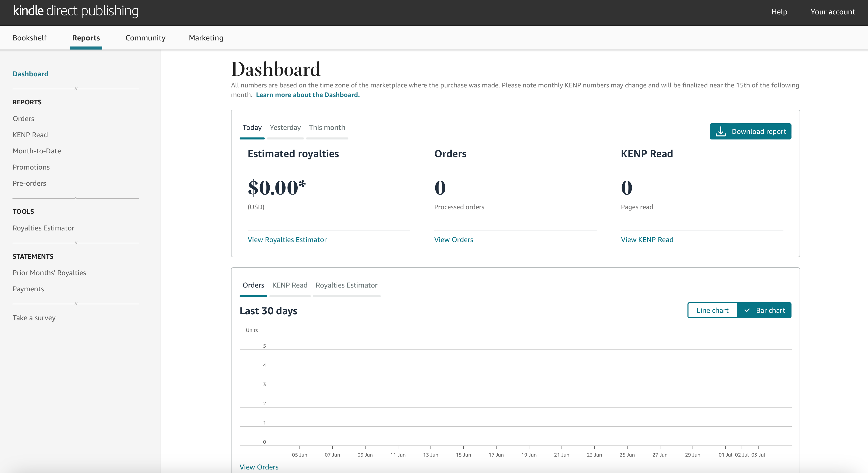The width and height of the screenshot is (868, 473).
Task: Click the Units axis label on the chart
Action: point(252,330)
